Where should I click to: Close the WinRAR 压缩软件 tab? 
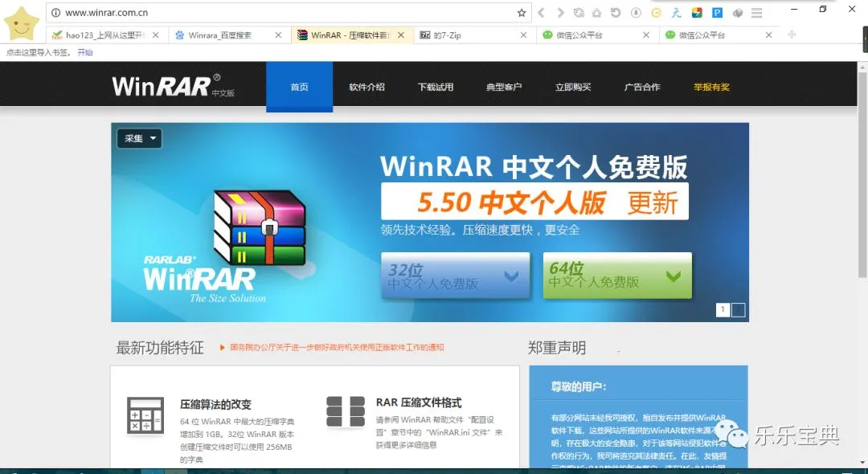tap(401, 35)
